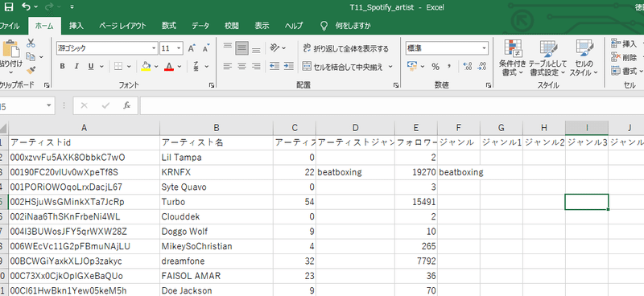This screenshot has width=644, height=296.
Task: Open the ヘルプ tab
Action: [x=294, y=26]
